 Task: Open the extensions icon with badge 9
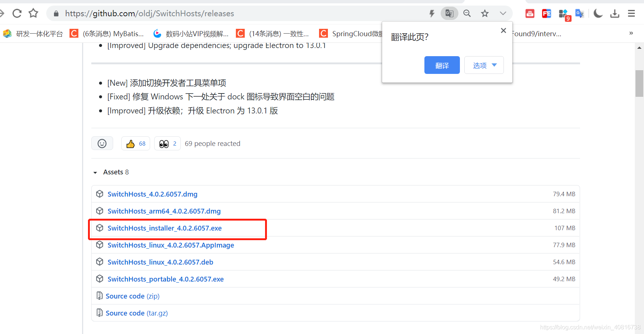click(x=564, y=14)
